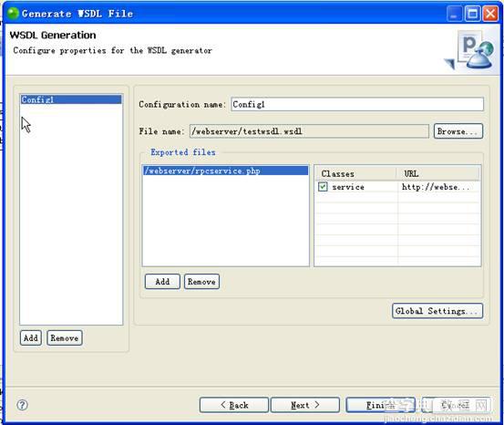Click the service class name cell
This screenshot has height=425, width=504.
click(348, 187)
